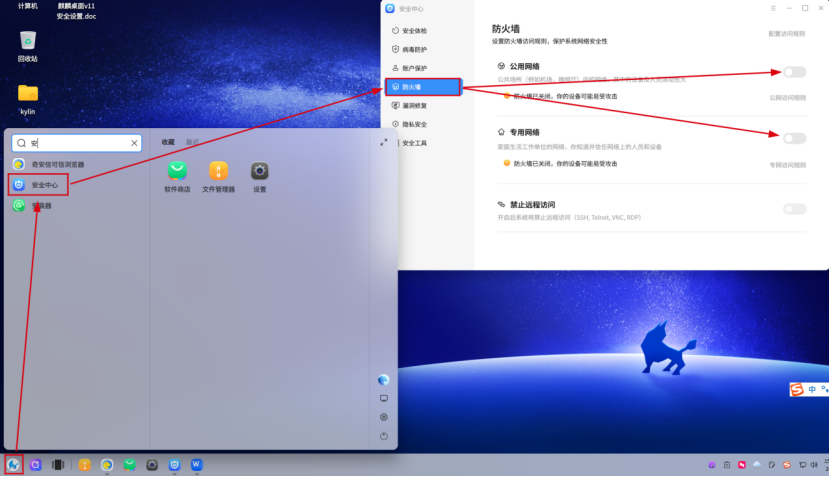Open the 安全设置.doc desktop file
The image size is (829, 477).
[76, 16]
